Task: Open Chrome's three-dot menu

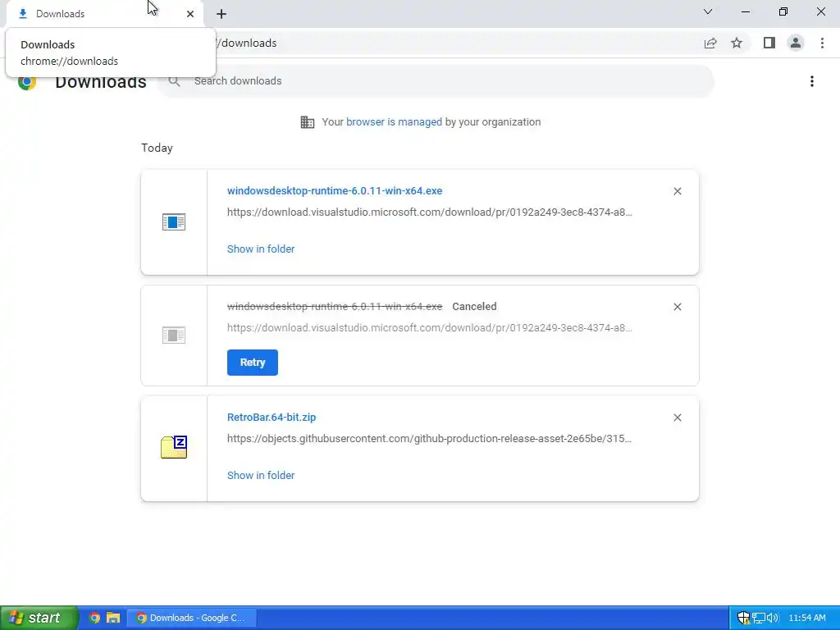Action: click(x=822, y=43)
